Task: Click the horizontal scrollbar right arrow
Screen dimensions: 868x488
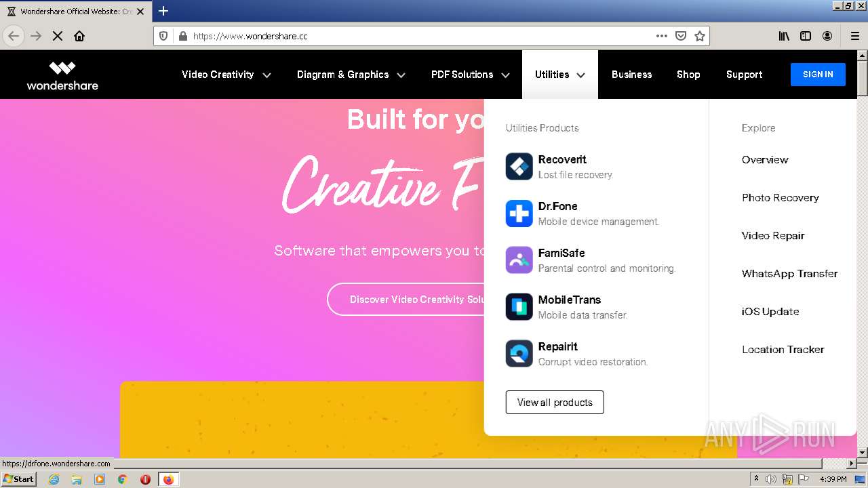Action: (x=852, y=463)
